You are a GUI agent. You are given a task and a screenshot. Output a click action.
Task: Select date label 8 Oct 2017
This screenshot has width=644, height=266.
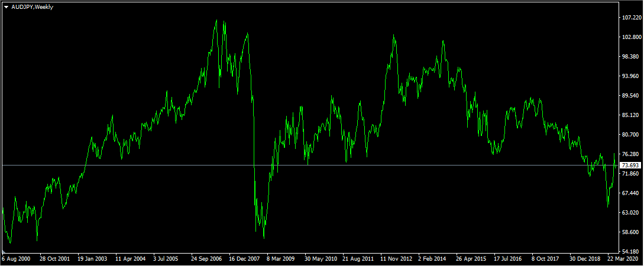pyautogui.click(x=546, y=259)
